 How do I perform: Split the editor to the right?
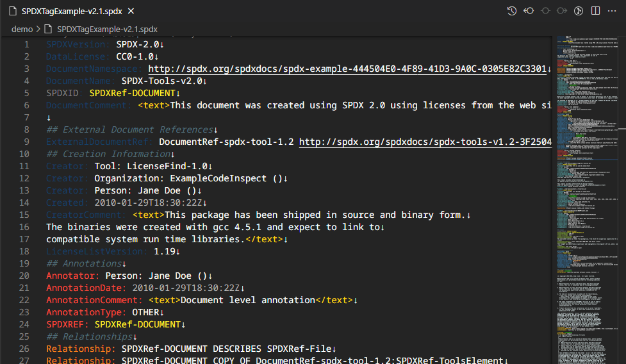tap(595, 11)
